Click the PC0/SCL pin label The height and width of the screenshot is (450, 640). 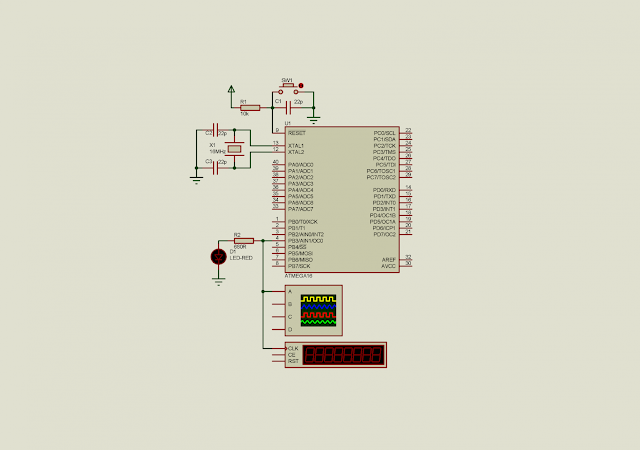[x=384, y=133]
